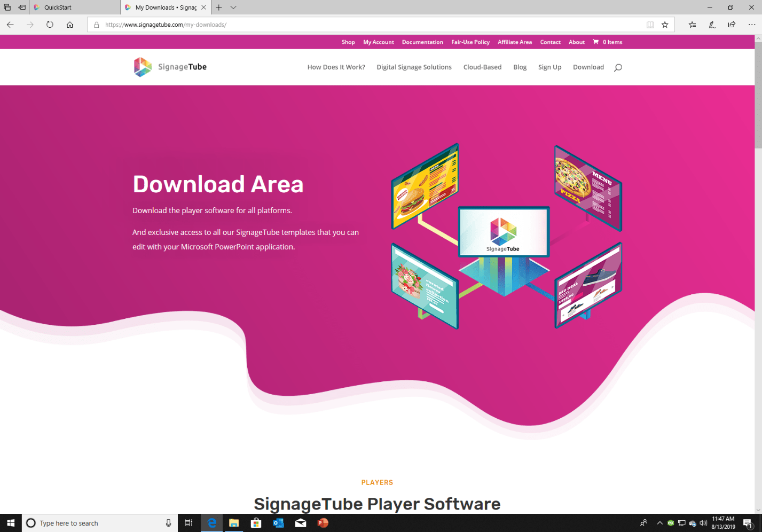Open Mail app from taskbar
This screenshot has height=532, width=762.
click(x=301, y=523)
